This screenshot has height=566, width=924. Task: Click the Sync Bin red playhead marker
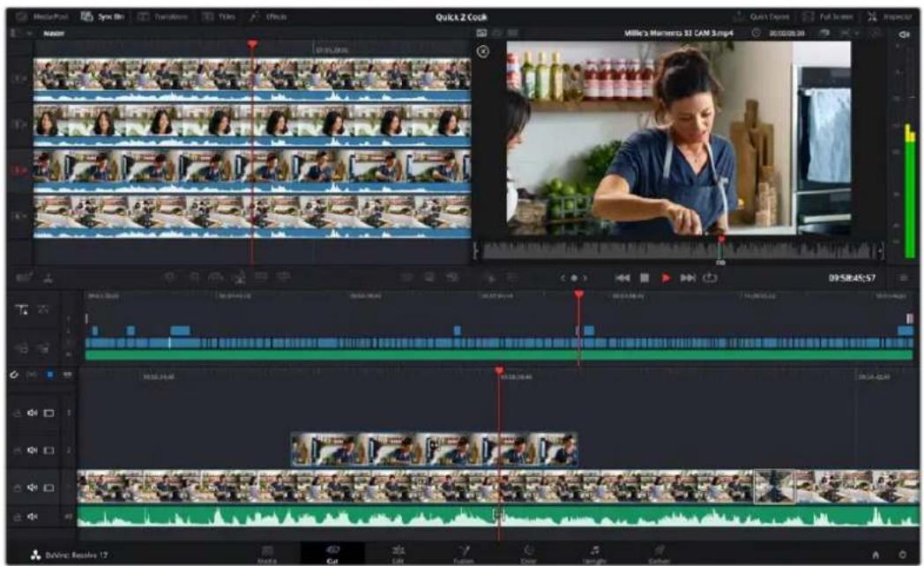(252, 44)
